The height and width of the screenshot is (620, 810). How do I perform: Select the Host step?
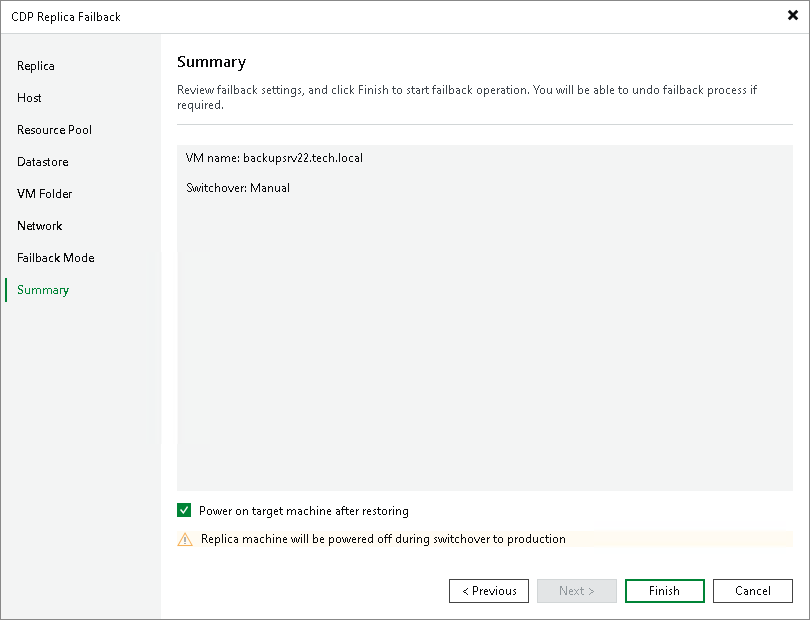click(x=29, y=98)
